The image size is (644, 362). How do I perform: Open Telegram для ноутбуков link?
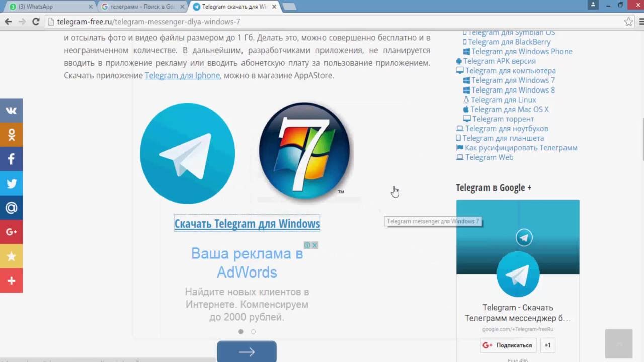[x=507, y=128]
